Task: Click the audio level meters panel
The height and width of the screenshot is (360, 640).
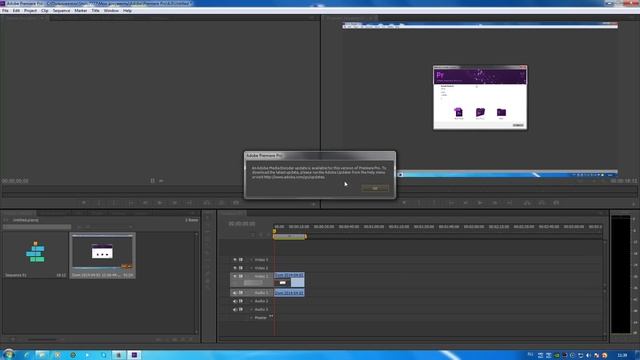Action: click(x=620, y=274)
